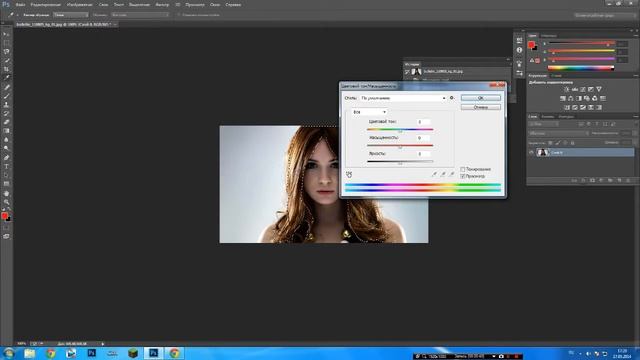Select the Blur tool

click(6, 140)
